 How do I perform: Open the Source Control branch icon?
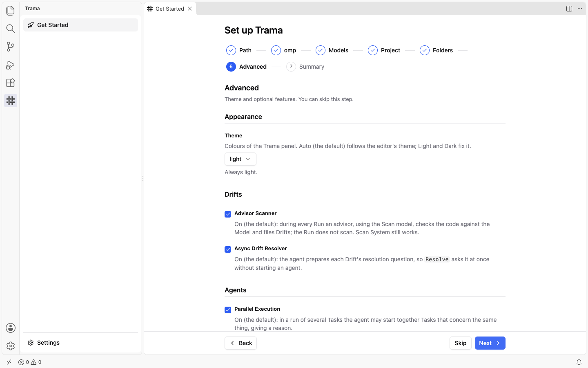tap(11, 47)
